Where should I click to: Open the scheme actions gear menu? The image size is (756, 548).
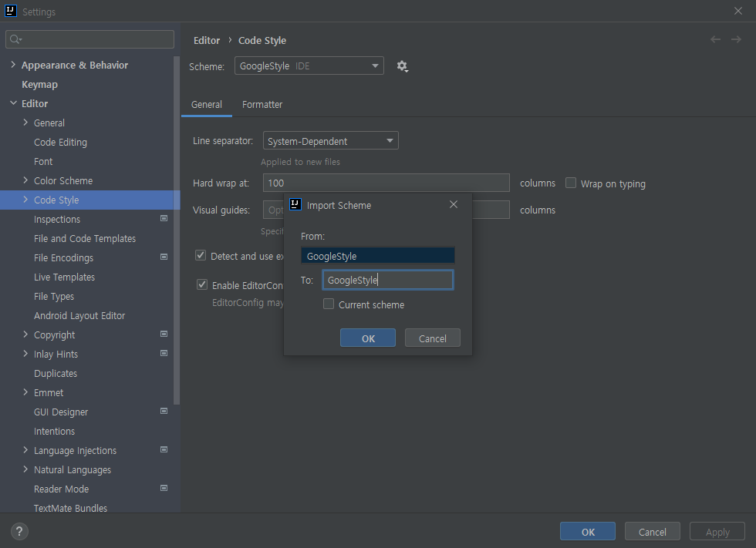click(402, 66)
